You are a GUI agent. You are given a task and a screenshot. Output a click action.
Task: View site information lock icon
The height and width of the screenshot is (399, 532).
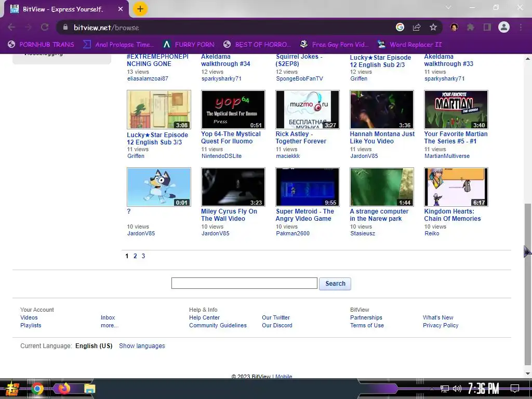click(65, 27)
